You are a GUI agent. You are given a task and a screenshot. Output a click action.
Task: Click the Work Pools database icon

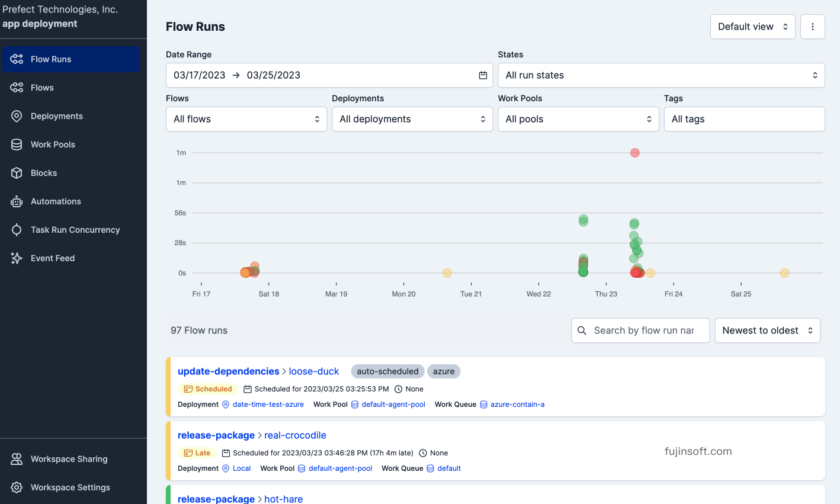click(17, 145)
